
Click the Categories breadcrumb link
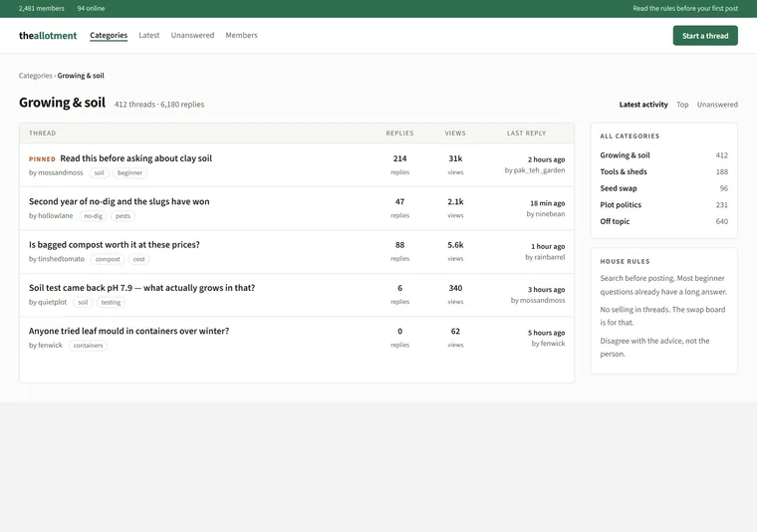point(35,76)
